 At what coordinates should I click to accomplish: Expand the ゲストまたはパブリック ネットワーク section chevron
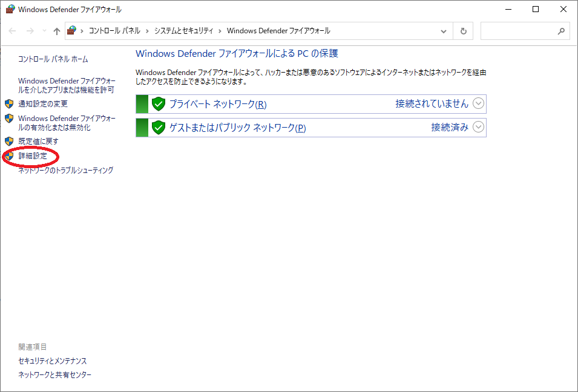pyautogui.click(x=478, y=128)
